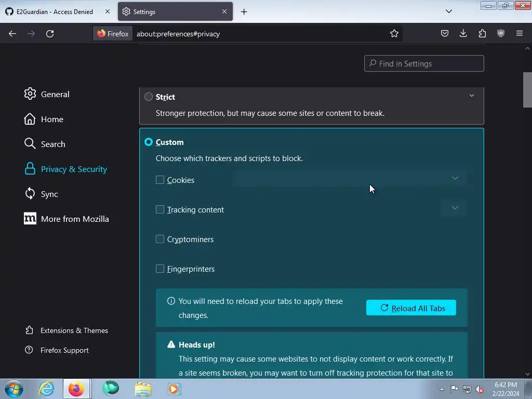Open More from Mozilla category
The height and width of the screenshot is (399, 532).
[x=66, y=219]
